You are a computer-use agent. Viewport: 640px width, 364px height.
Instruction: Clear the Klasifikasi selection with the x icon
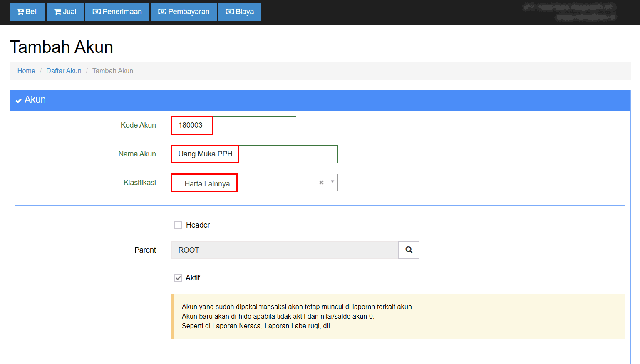(321, 183)
